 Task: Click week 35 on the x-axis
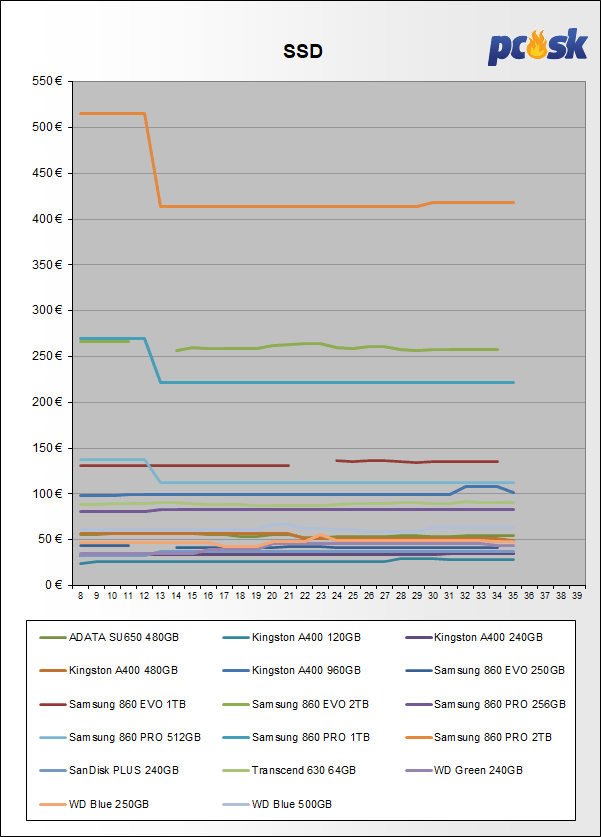[x=513, y=596]
